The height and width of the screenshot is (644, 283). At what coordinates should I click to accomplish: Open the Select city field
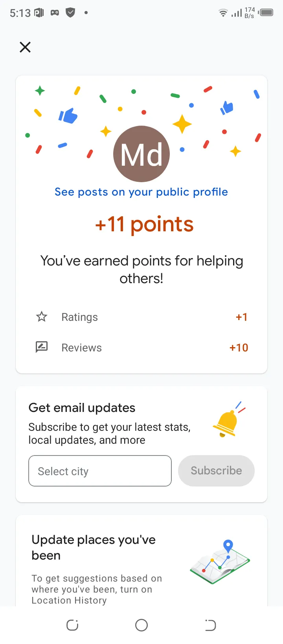[x=100, y=471]
